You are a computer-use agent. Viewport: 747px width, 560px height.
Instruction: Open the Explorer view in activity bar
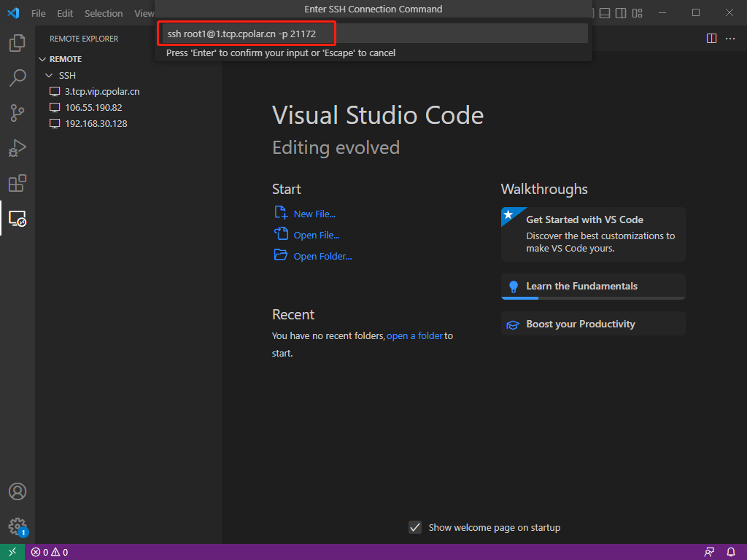tap(18, 43)
